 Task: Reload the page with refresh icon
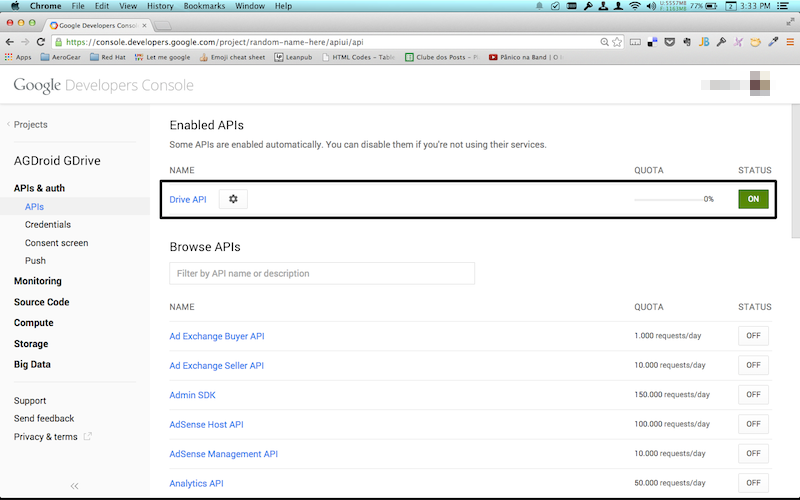tap(41, 42)
